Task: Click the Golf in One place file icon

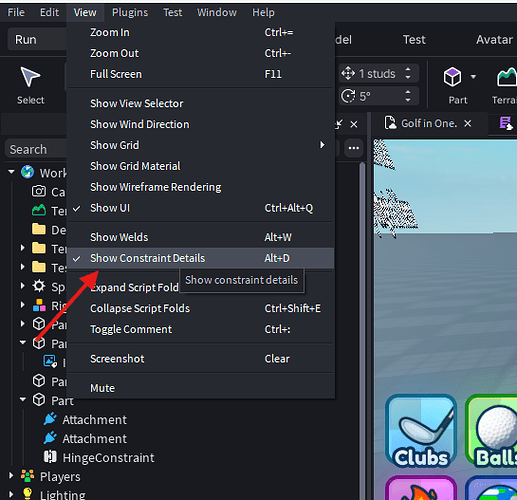Action: click(x=390, y=123)
